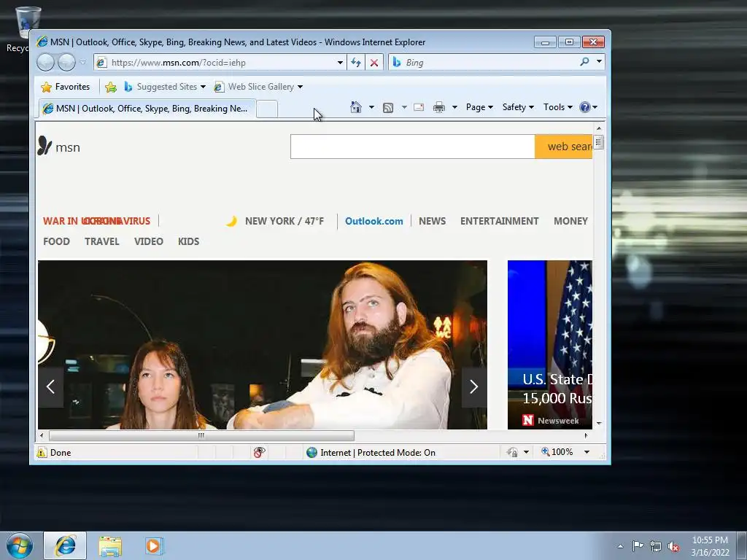Open the Safety menu
747x560 pixels.
click(x=518, y=107)
